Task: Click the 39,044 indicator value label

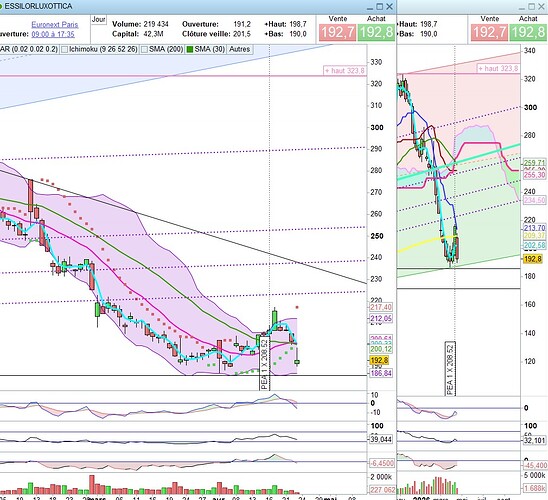Action: [381, 439]
